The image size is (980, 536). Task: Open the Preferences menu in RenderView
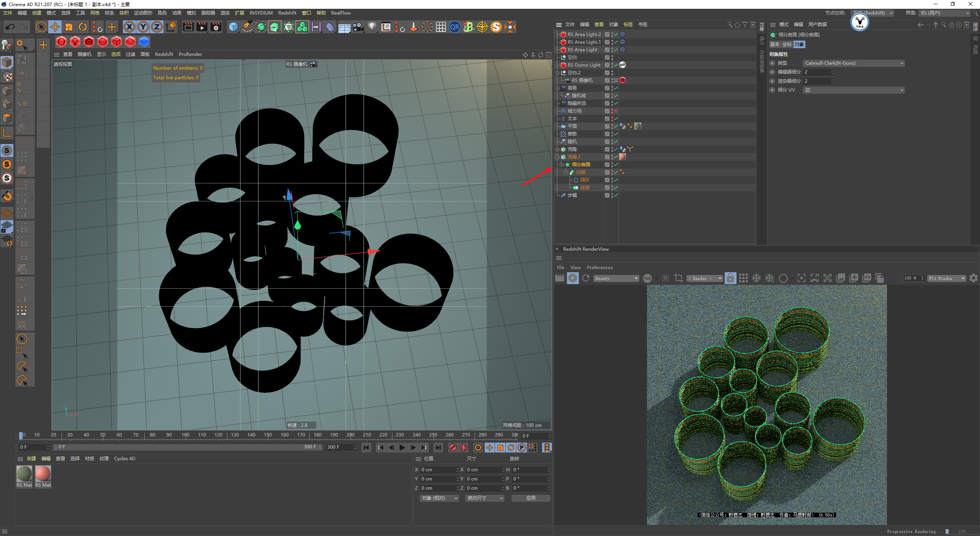coord(599,268)
